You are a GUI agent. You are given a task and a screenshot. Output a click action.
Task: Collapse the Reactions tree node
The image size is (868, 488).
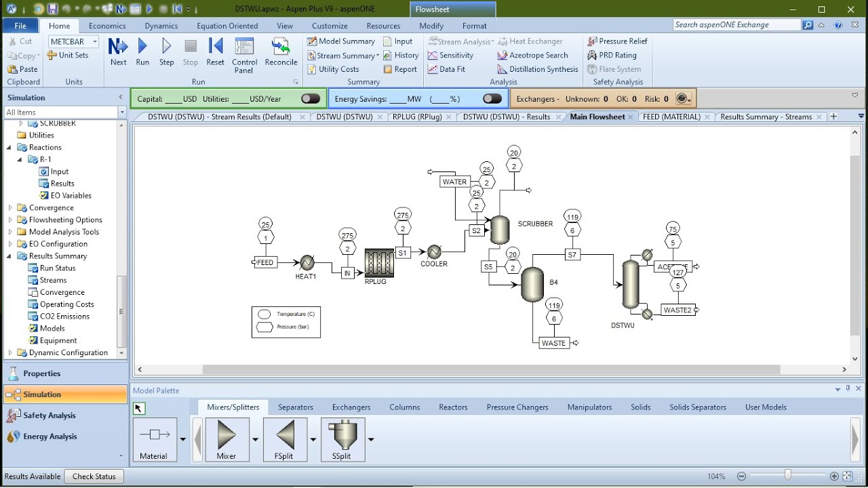point(9,148)
